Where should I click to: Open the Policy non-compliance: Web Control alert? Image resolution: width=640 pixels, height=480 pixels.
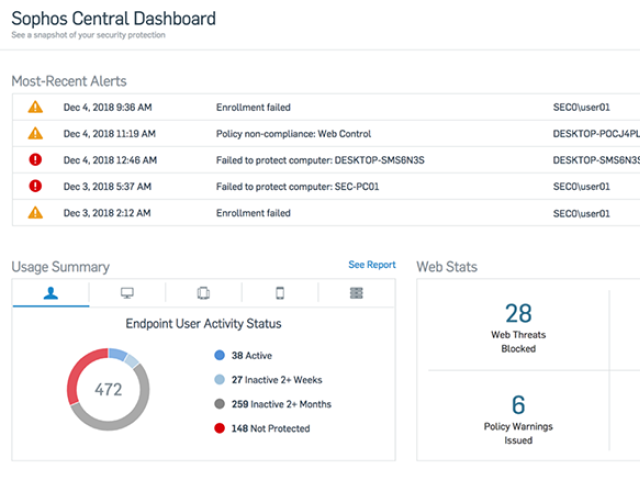pos(293,133)
